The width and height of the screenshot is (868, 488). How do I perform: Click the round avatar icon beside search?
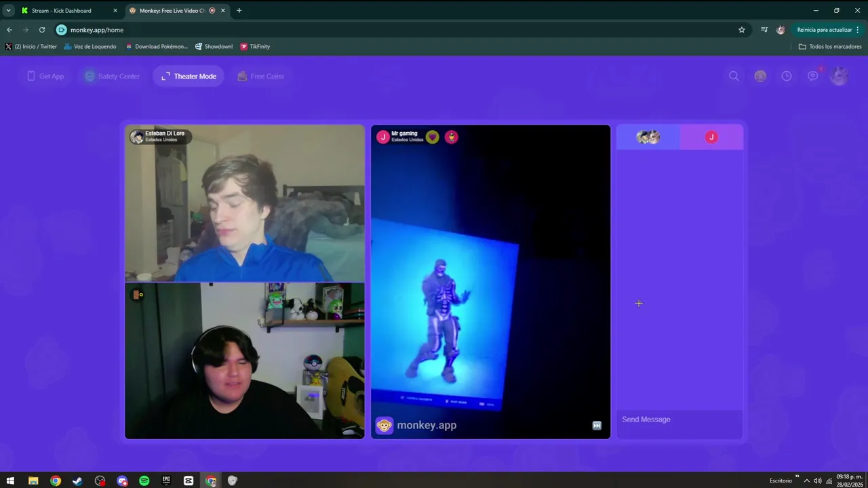tap(760, 76)
